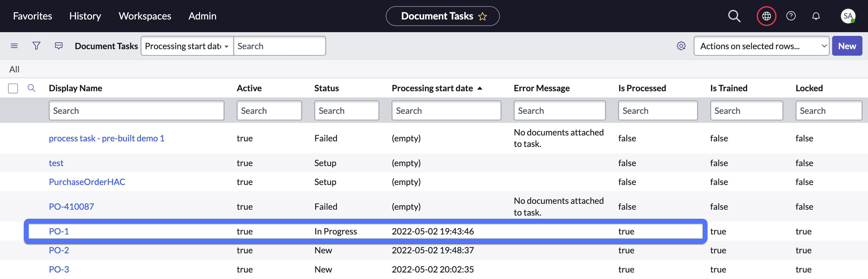Open the global search magnifier icon
The image size is (868, 279).
(x=734, y=16)
